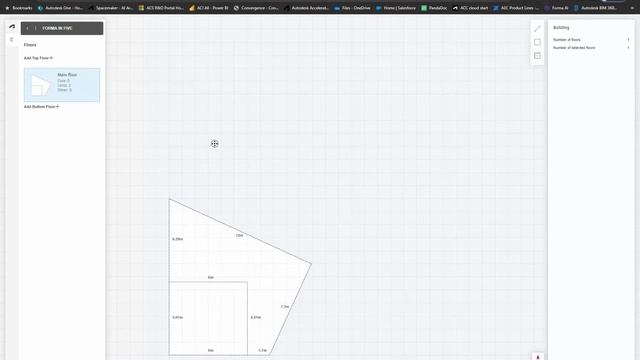Click the 1.7m bottom edge dimension label
The image size is (640, 360).
(262, 350)
